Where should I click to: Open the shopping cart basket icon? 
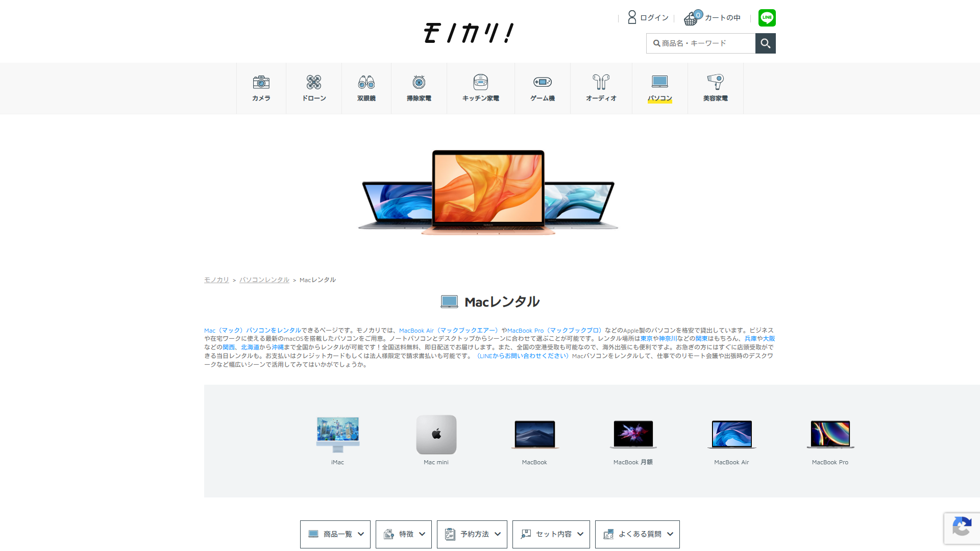[x=691, y=18]
